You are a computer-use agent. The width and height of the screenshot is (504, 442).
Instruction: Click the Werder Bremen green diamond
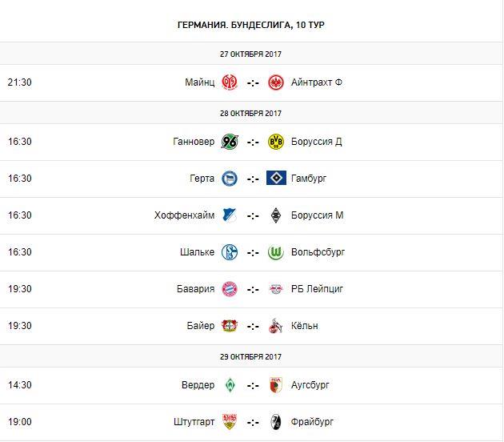coord(230,385)
